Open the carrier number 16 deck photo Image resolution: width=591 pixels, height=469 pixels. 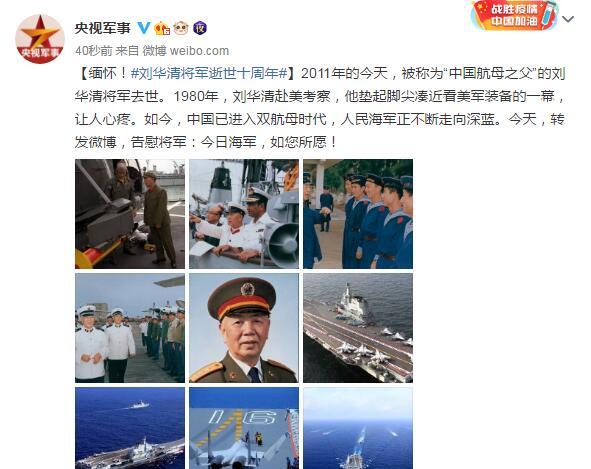coord(244,428)
